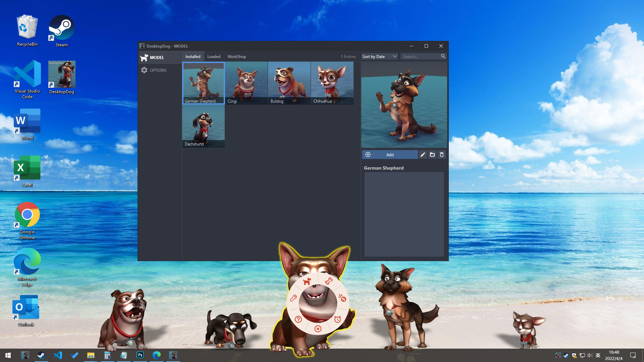This screenshot has width=644, height=362.
Task: Open Steam from the taskbar
Action: 41,355
